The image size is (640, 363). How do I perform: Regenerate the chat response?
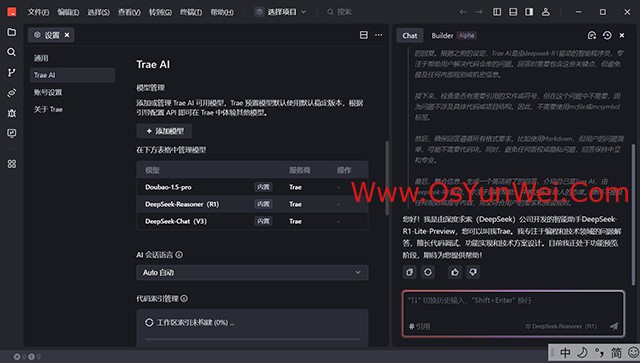tap(428, 272)
